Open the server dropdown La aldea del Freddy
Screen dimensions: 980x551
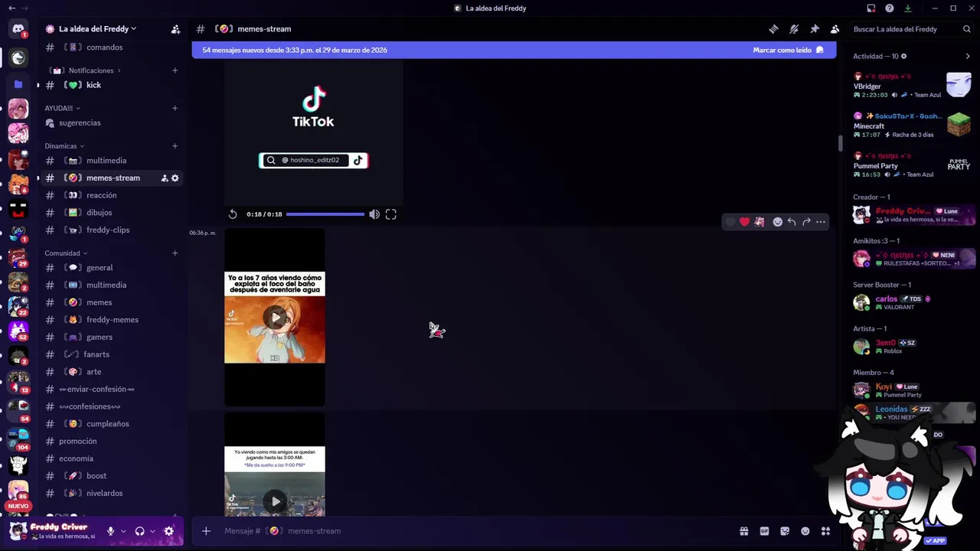pos(97,29)
